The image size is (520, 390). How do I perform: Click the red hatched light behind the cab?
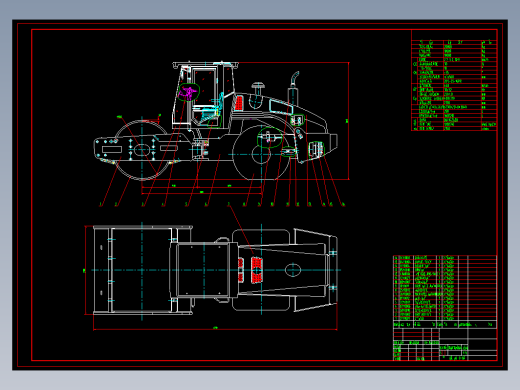[x=239, y=103]
